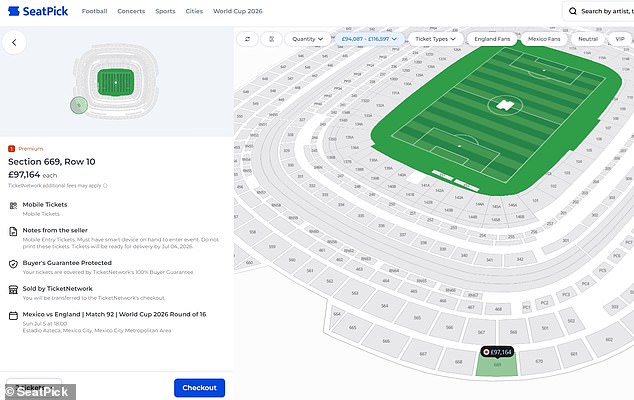Image resolution: width=634 pixels, height=400 pixels.
Task: Expand the £94,087 - £116,597 price range dropdown
Action: 369,39
